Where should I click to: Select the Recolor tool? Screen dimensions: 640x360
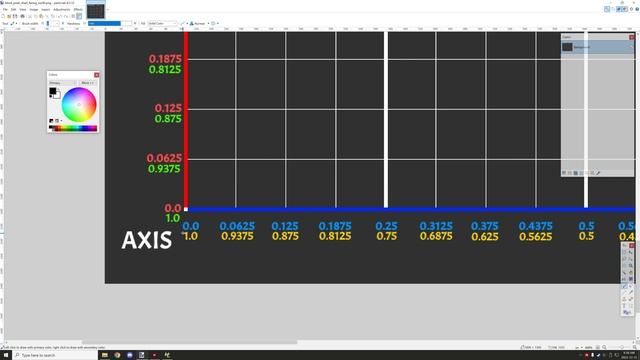tap(631, 299)
